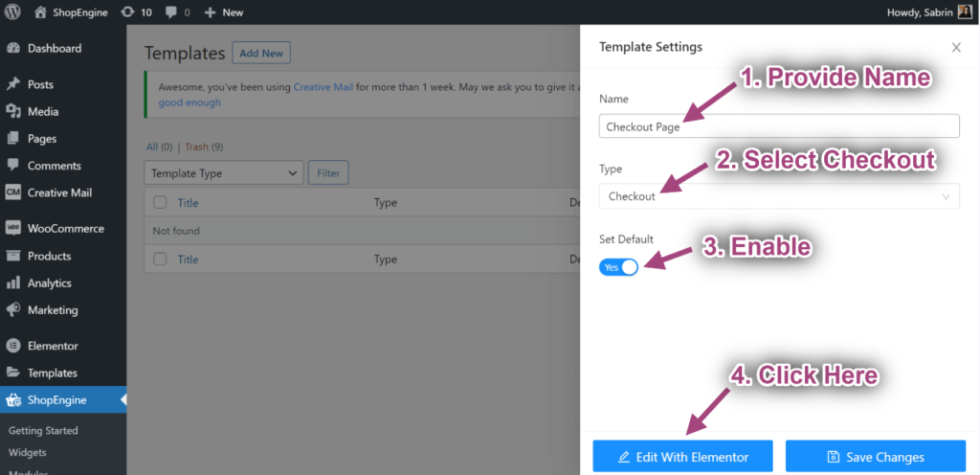Close the Template Settings panel
980x475 pixels.
point(956,47)
